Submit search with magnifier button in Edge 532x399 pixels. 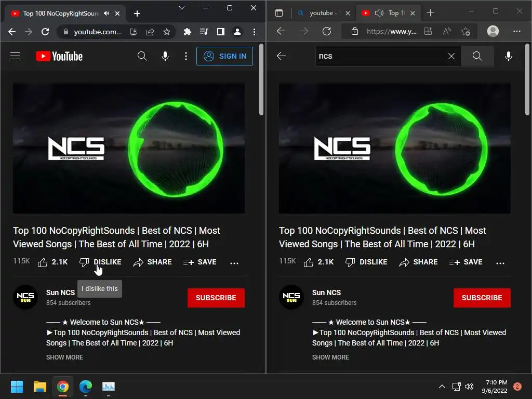click(x=477, y=56)
